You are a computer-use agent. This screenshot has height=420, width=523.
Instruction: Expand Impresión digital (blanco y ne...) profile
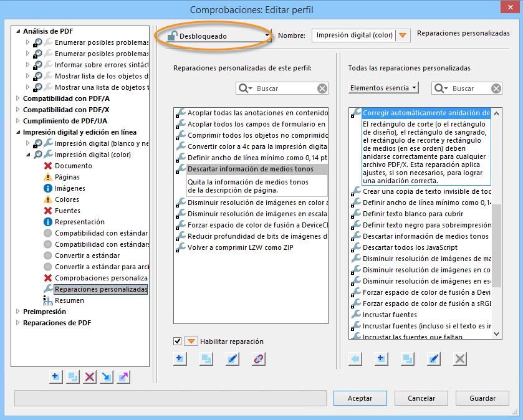click(27, 143)
